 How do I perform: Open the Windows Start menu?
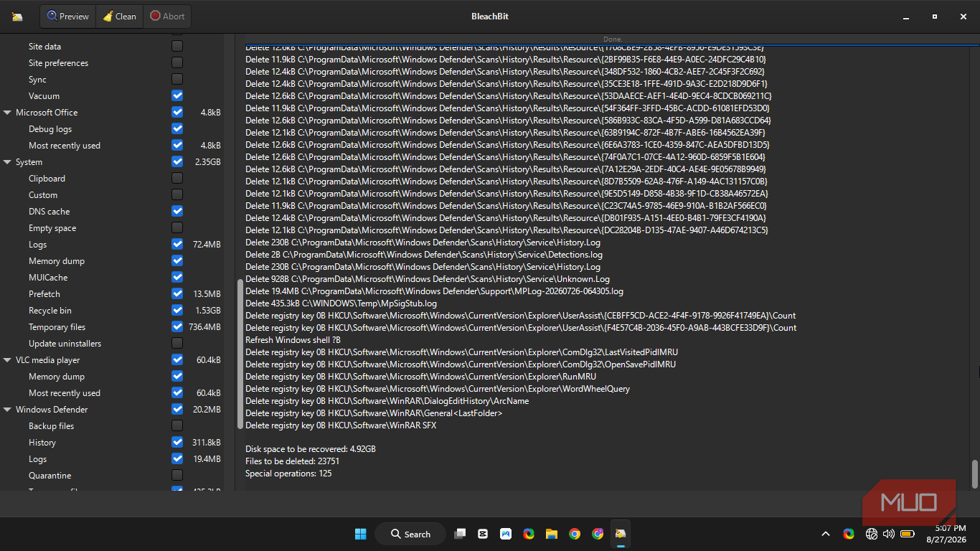361,534
